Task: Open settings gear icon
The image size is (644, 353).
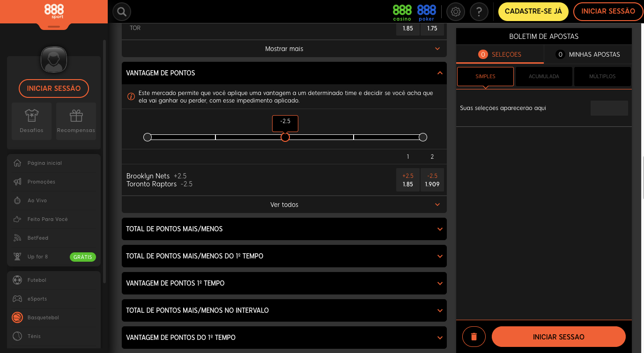Action: point(456,12)
